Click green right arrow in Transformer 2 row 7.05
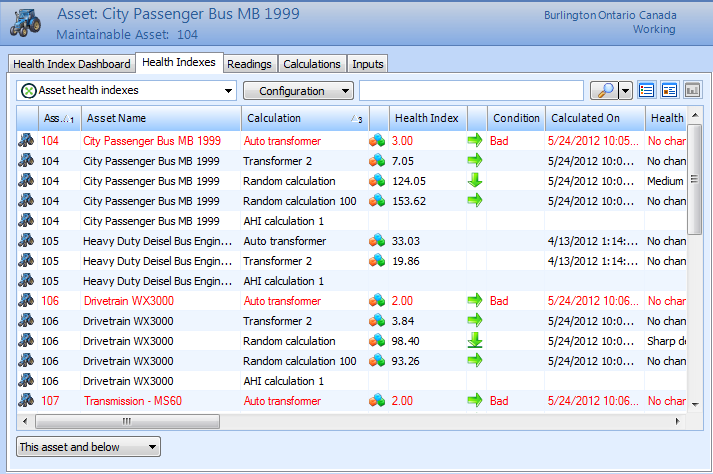Screen dimensions: 713x474 (x=475, y=161)
